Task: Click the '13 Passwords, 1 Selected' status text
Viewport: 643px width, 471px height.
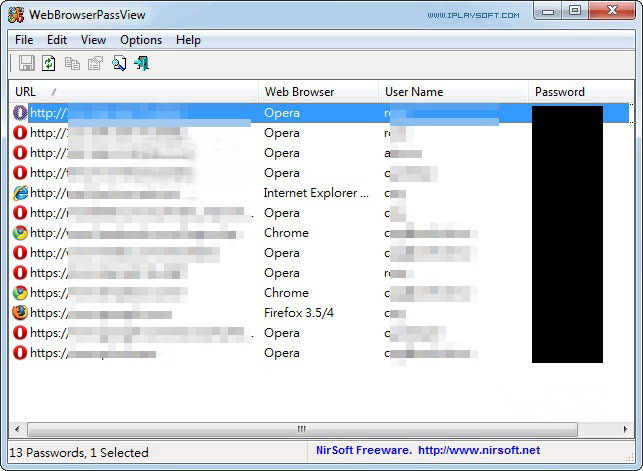Action: (x=79, y=453)
